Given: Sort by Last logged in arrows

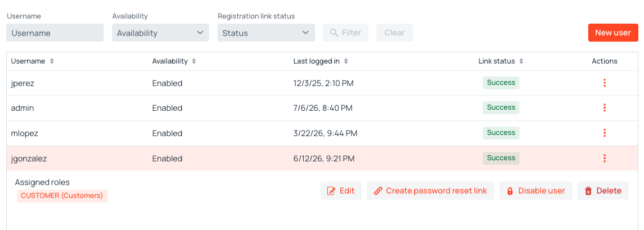Looking at the screenshot, I should tap(346, 61).
